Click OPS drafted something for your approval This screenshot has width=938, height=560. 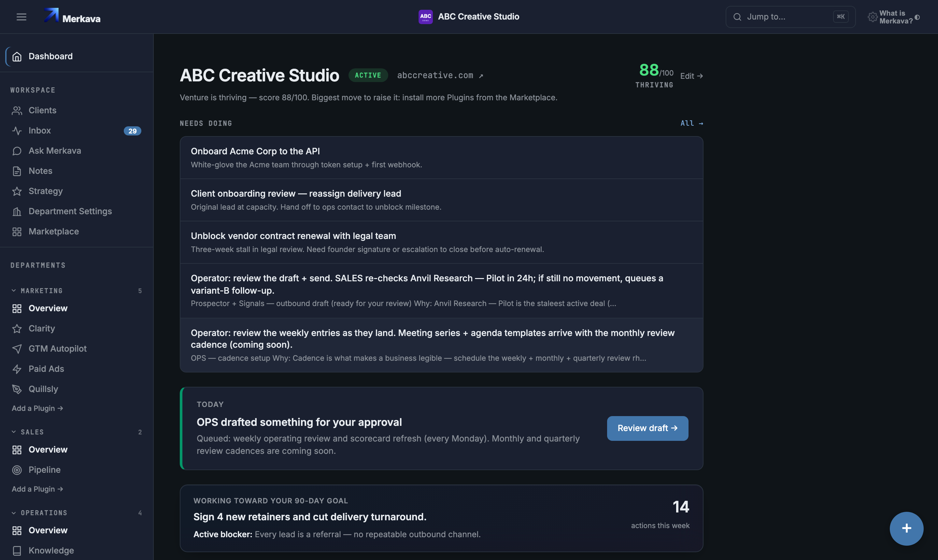point(299,422)
